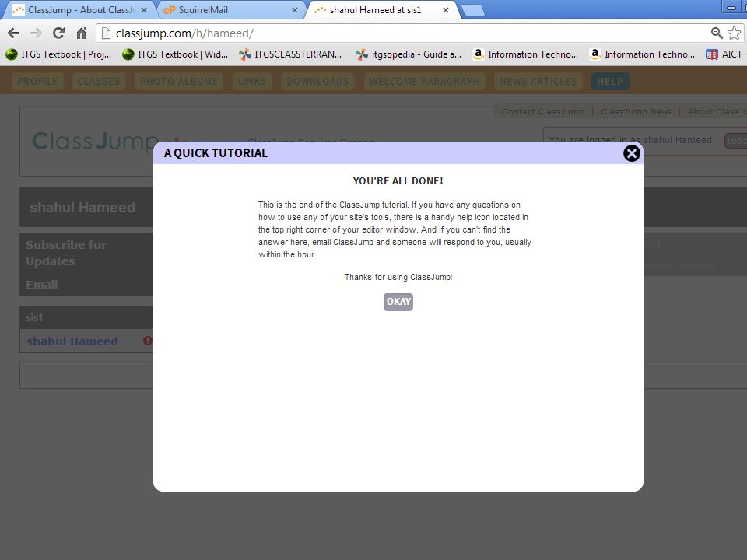
Task: Click the OKAY button in the tutorial
Action: [398, 302]
